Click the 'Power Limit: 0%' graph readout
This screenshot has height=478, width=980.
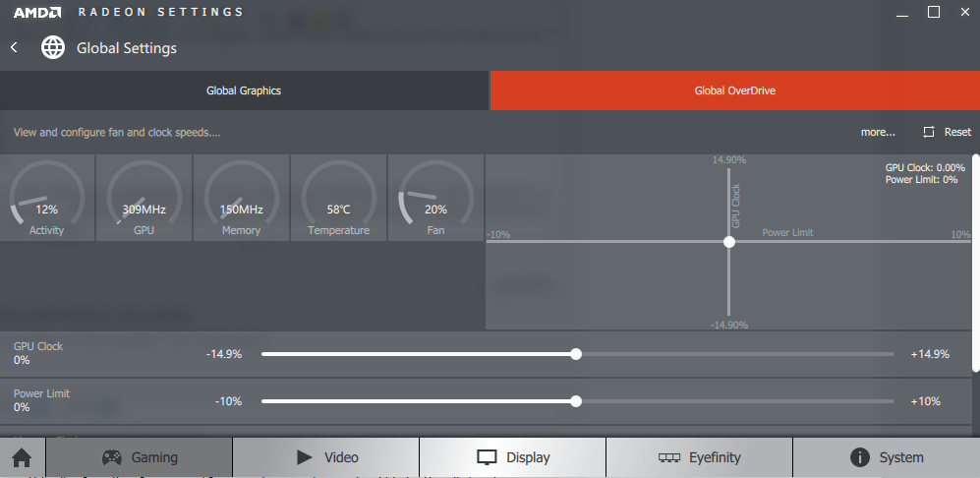click(921, 180)
